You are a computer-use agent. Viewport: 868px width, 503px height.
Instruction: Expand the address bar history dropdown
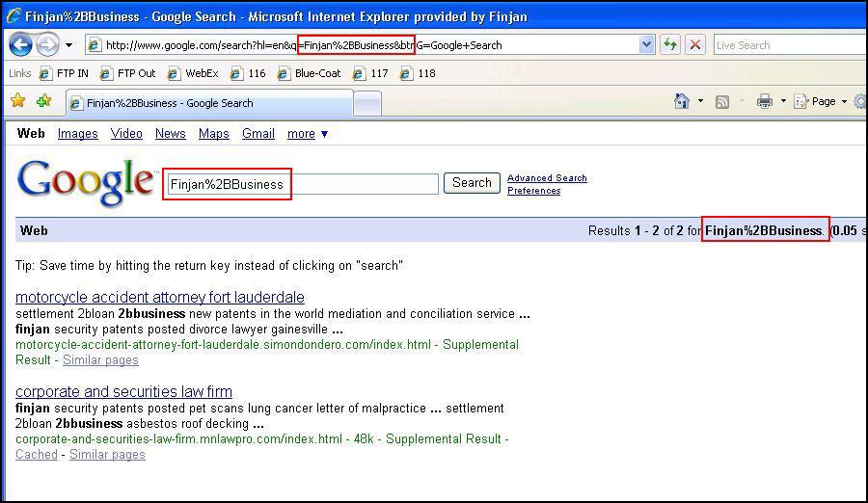tap(646, 44)
